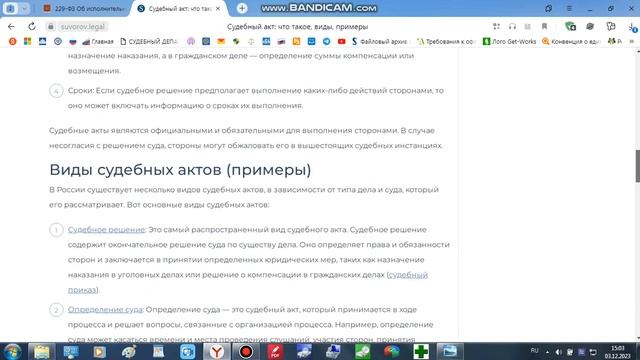Viewport: 640px width, 360px height.
Task: Open the Paint palette taskbar icon
Action: coord(129,351)
